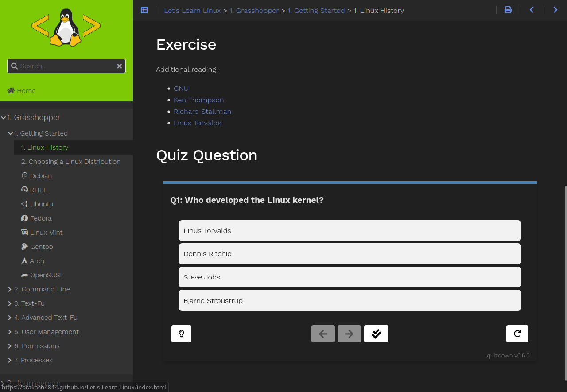Select the Ubuntu distro icon
Viewport: 567px width, 392px height.
coord(24,203)
